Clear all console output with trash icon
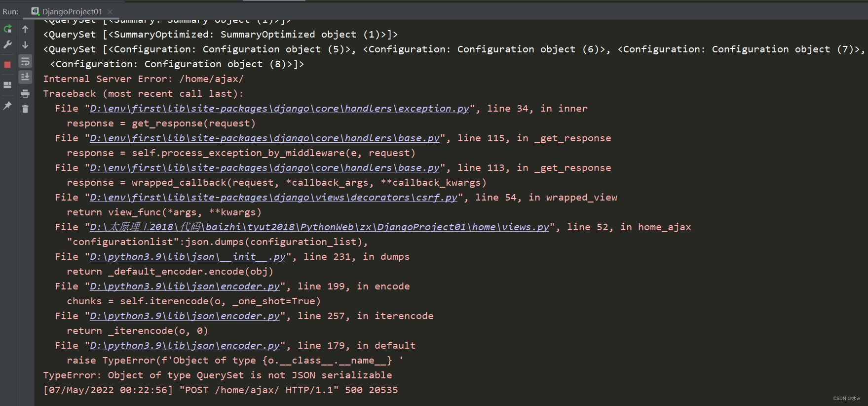Viewport: 868px width, 406px height. click(25, 109)
